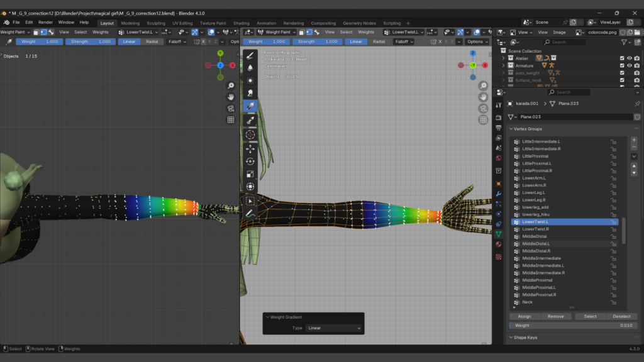Activate the Gradient weight tool
Image resolution: width=644 pixels, height=362 pixels.
[250, 106]
